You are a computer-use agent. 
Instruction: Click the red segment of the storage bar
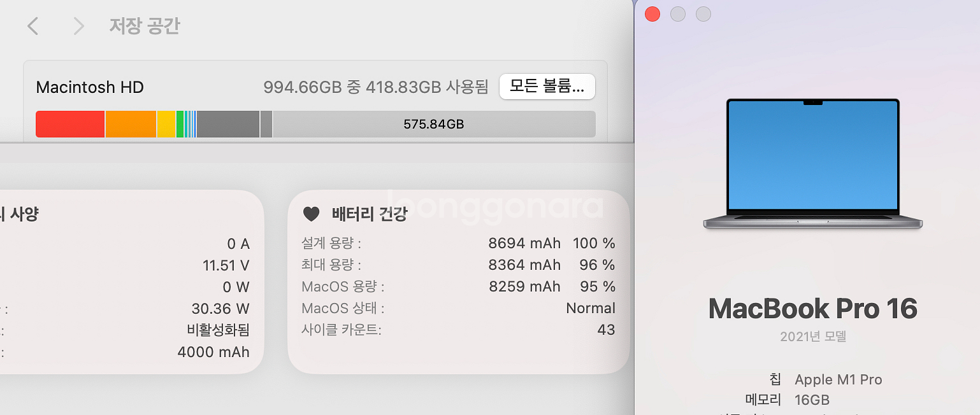pos(70,124)
